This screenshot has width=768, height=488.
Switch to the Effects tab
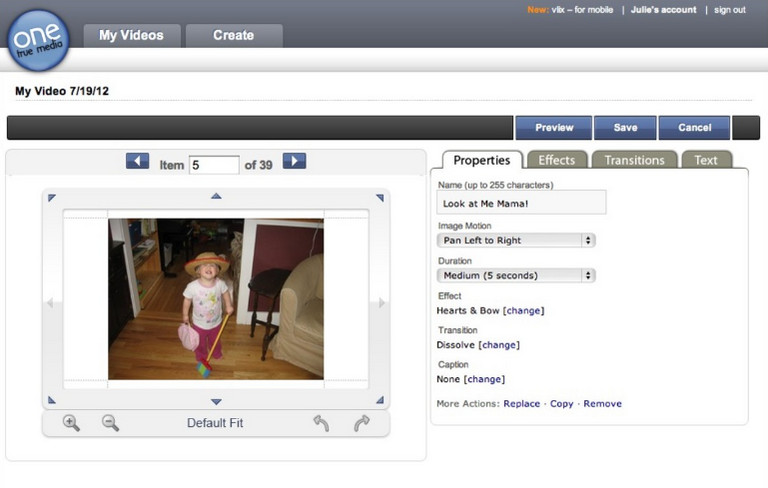[x=557, y=160]
